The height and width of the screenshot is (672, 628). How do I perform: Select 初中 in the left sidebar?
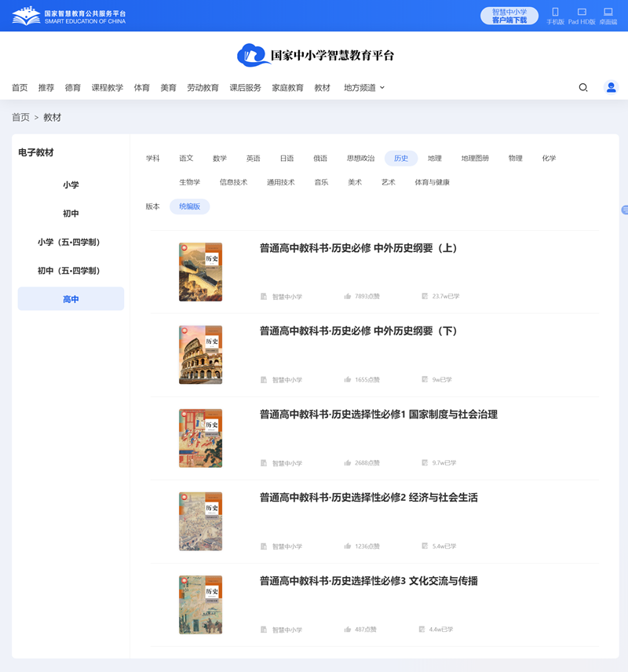point(71,213)
